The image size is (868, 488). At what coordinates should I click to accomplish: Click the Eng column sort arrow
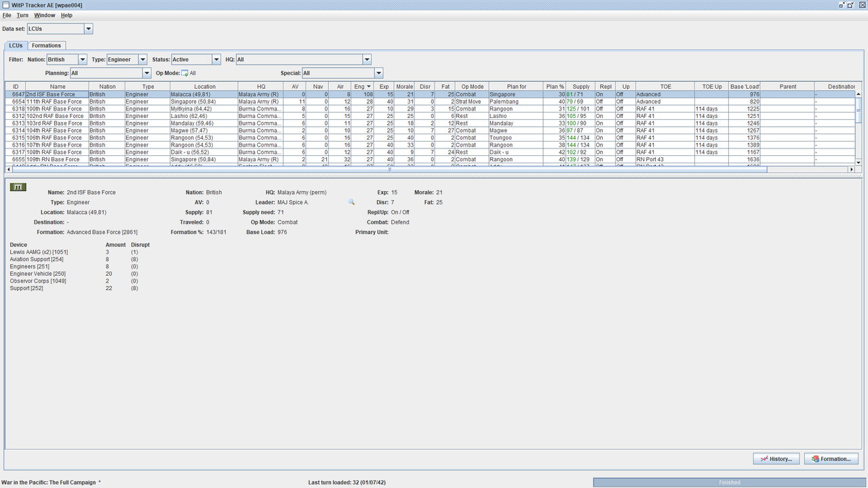369,87
